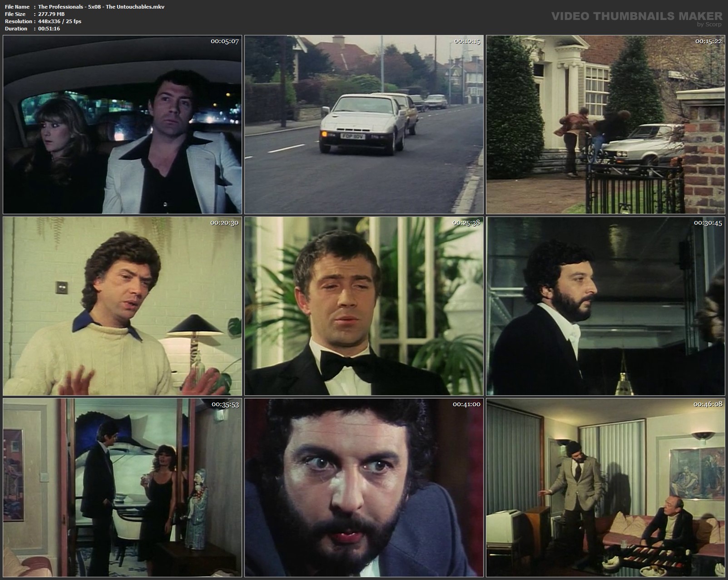Click the 'File Name' field label
This screenshot has width=728, height=580.
[17, 7]
